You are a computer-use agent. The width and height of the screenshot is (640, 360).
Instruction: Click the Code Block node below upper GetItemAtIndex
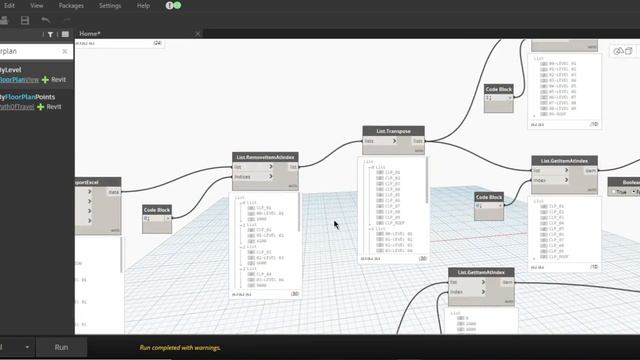coord(489,206)
